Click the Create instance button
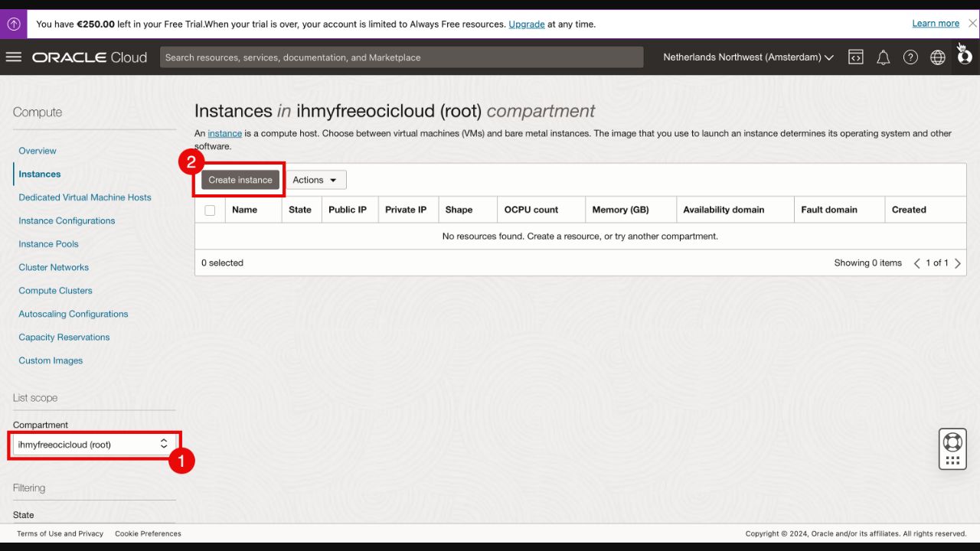The height and width of the screenshot is (551, 980). point(240,180)
